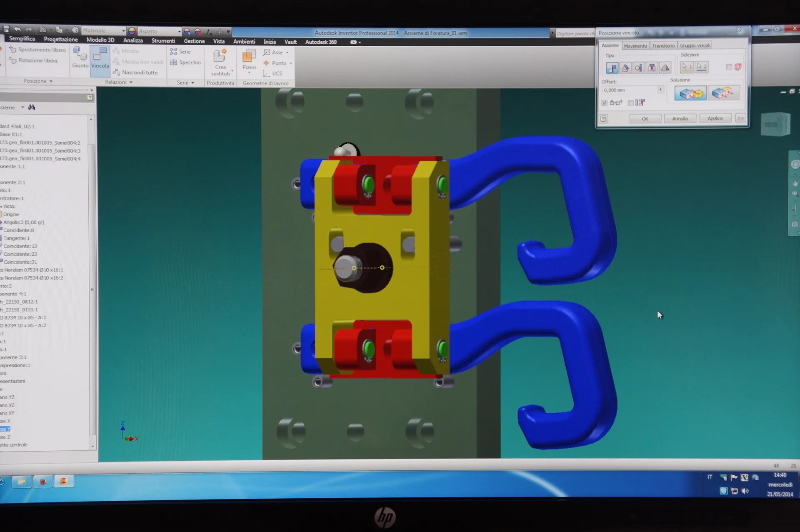Expand the Offset value arrow
Image resolution: width=800 pixels, height=532 pixels.
point(660,90)
